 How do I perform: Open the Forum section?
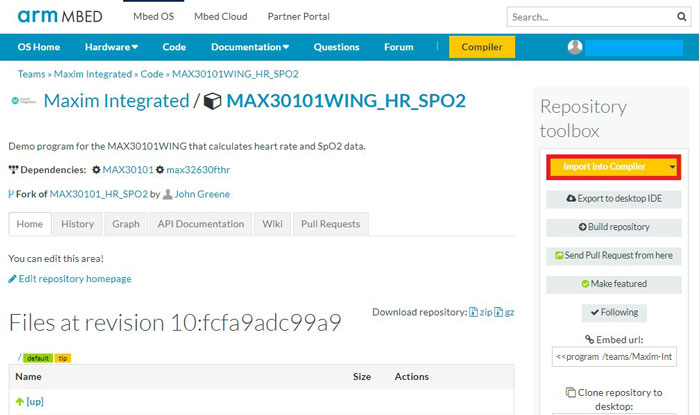tap(399, 47)
